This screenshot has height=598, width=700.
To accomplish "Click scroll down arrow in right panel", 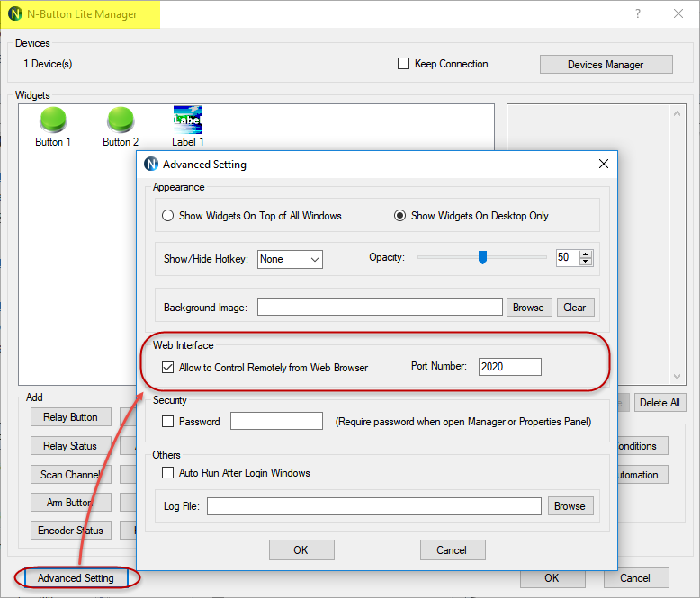I will tap(677, 377).
